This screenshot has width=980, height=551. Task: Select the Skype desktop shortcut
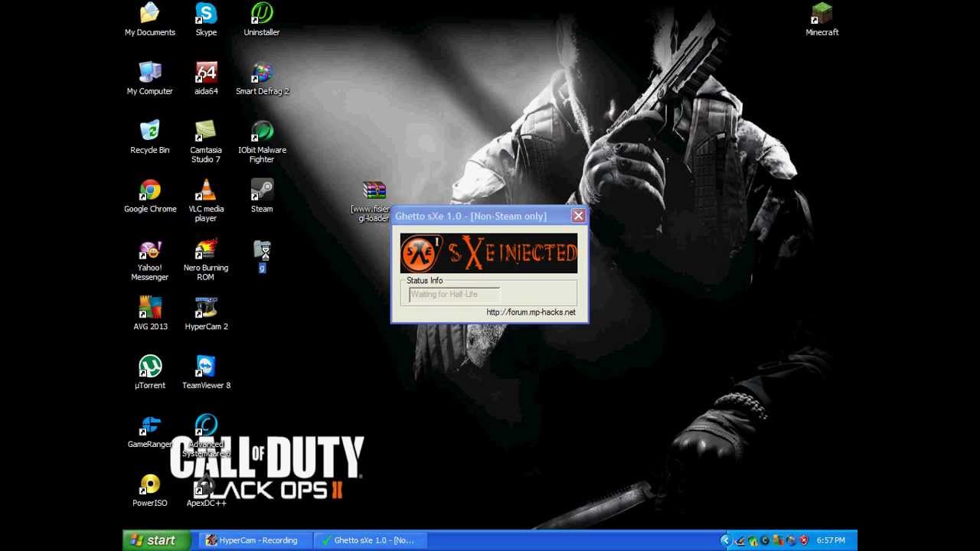pos(206,20)
